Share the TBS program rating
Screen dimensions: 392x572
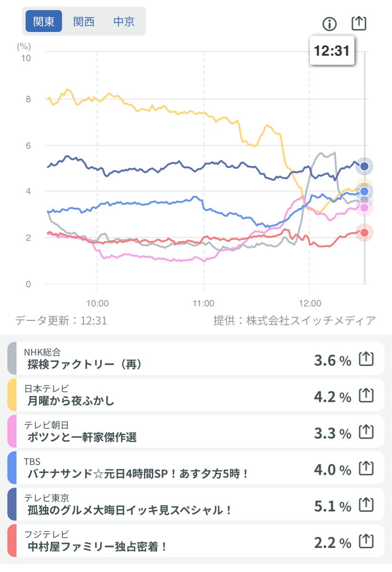tap(366, 468)
